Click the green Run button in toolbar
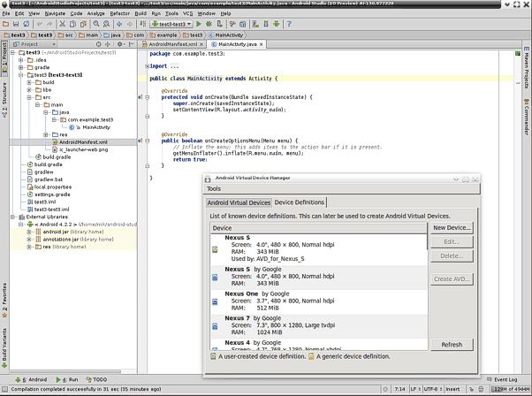 (201, 24)
